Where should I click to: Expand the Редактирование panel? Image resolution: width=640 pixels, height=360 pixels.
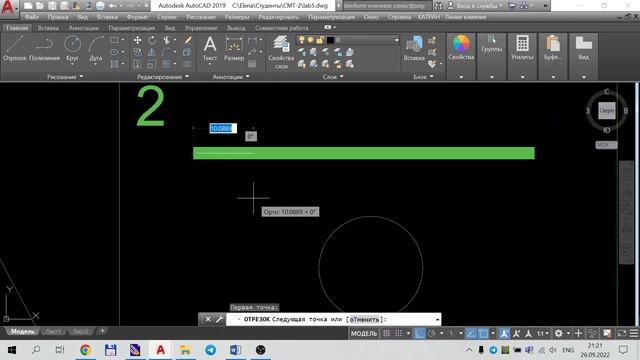pos(163,77)
